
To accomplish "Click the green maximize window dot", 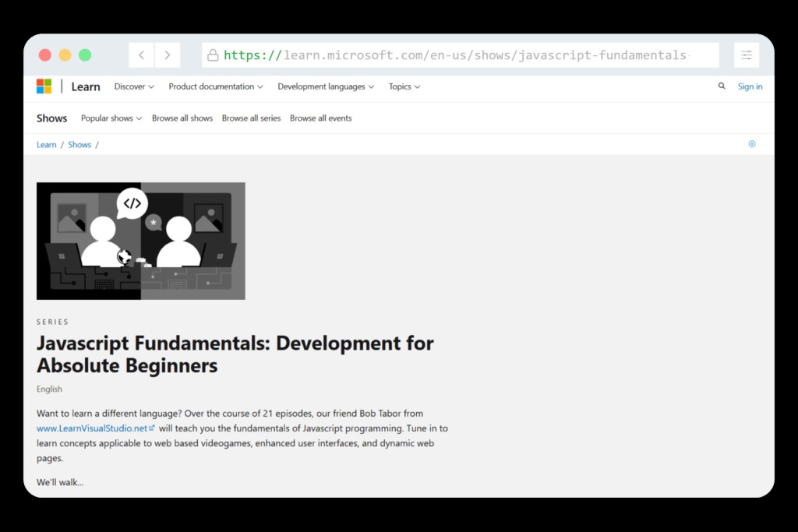I will pos(85,55).
